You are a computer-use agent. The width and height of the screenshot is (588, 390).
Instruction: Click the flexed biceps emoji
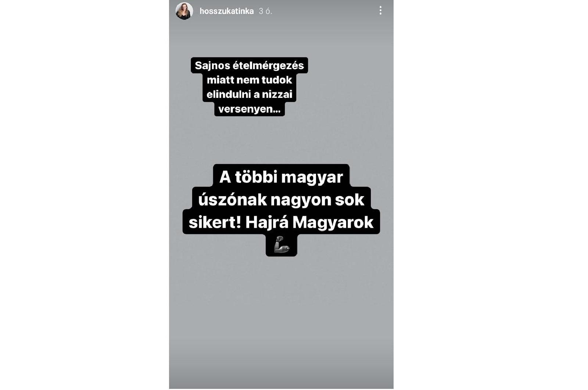282,244
